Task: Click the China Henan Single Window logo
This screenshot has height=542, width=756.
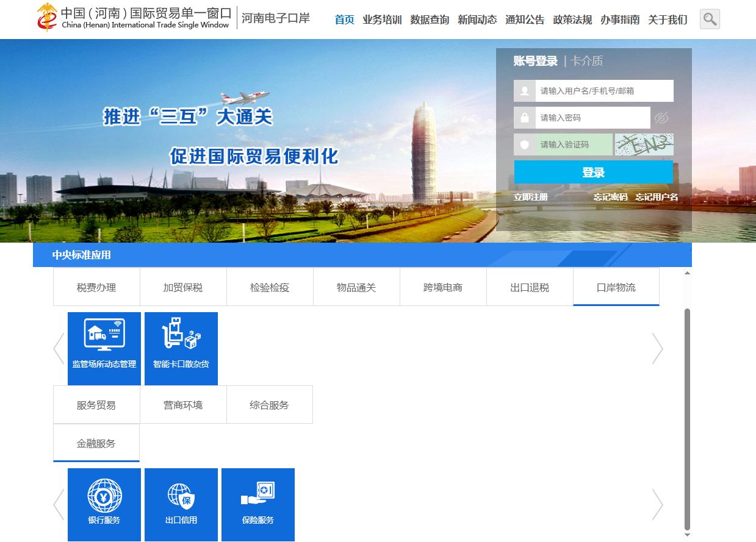Action: coord(134,18)
